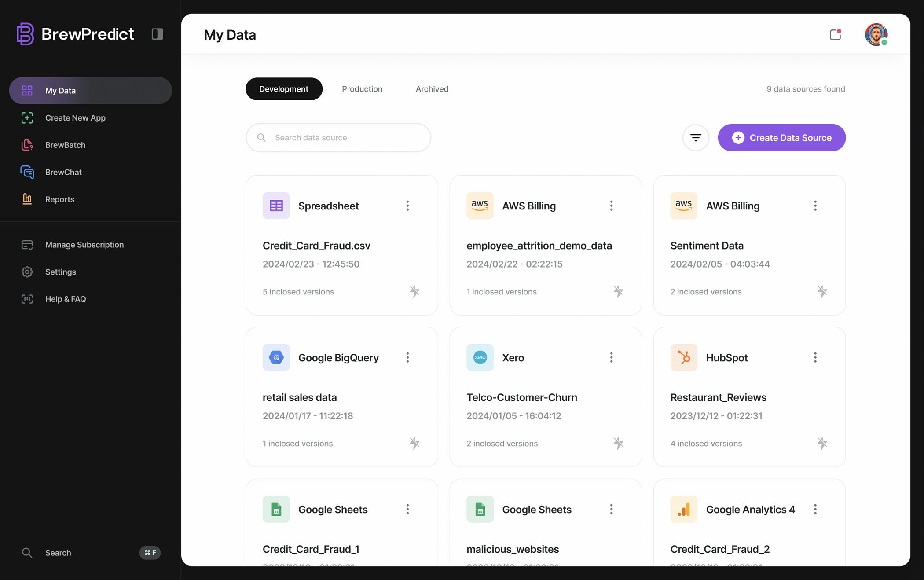The height and width of the screenshot is (580, 924).
Task: Toggle the pin icon on Sentiment Data card
Action: (x=822, y=291)
